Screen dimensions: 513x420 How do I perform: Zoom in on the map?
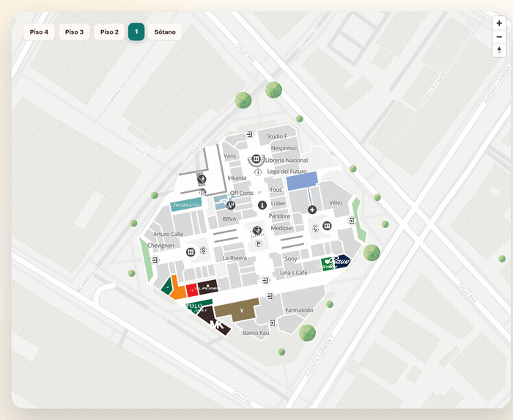(x=499, y=23)
